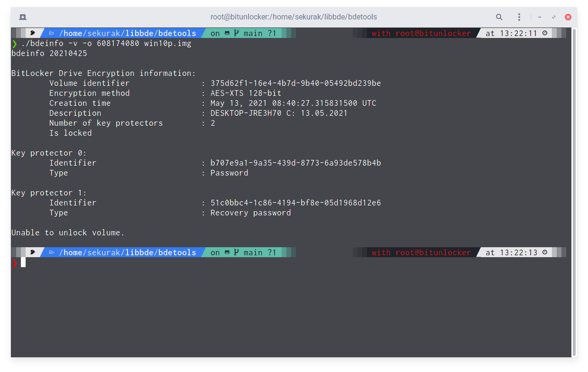Click the Encryption method label
The image size is (588, 372).
(x=90, y=93)
